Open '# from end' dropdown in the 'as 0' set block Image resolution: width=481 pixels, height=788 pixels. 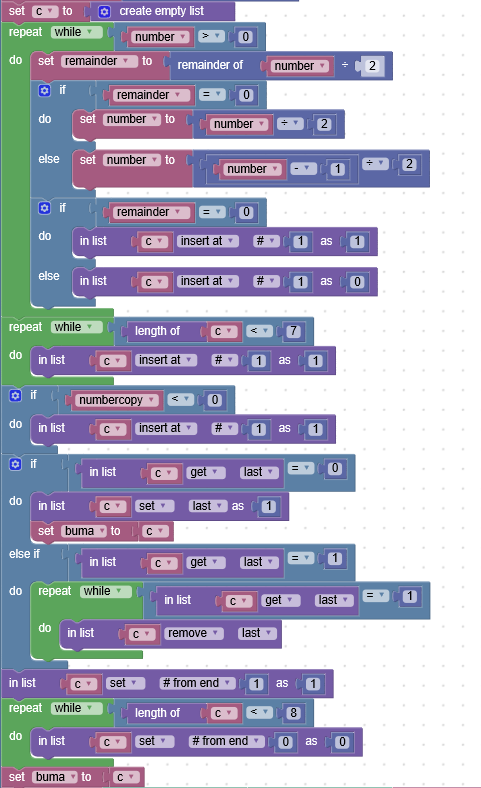(226, 741)
